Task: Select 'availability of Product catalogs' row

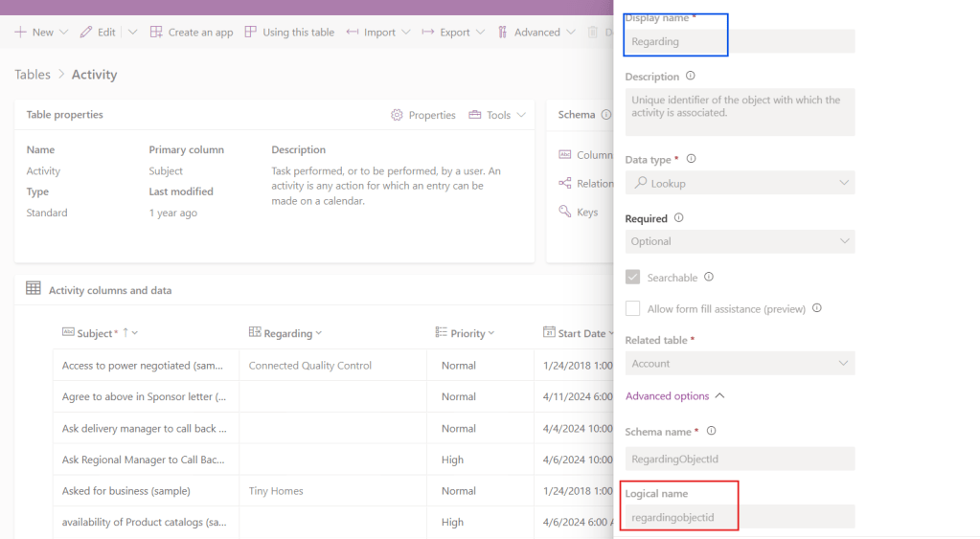Action: coord(145,522)
